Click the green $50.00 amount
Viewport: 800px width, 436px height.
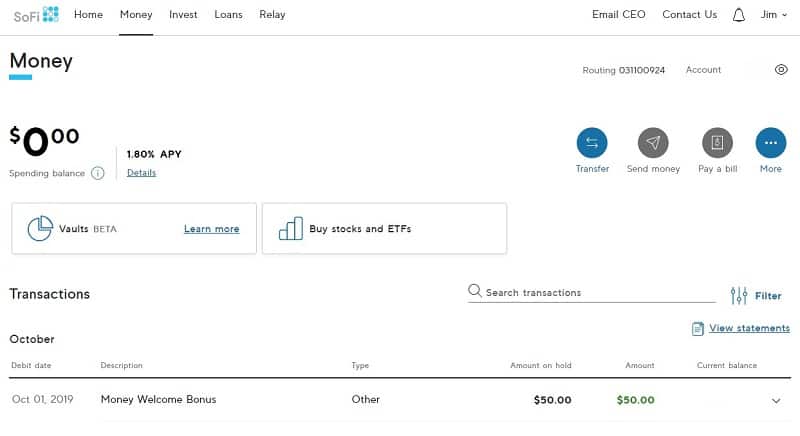click(x=635, y=400)
